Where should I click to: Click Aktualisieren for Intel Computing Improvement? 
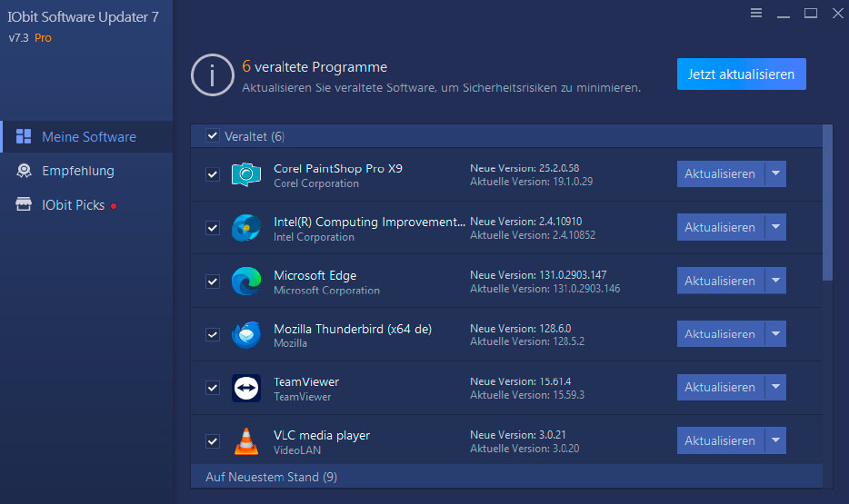tap(721, 227)
